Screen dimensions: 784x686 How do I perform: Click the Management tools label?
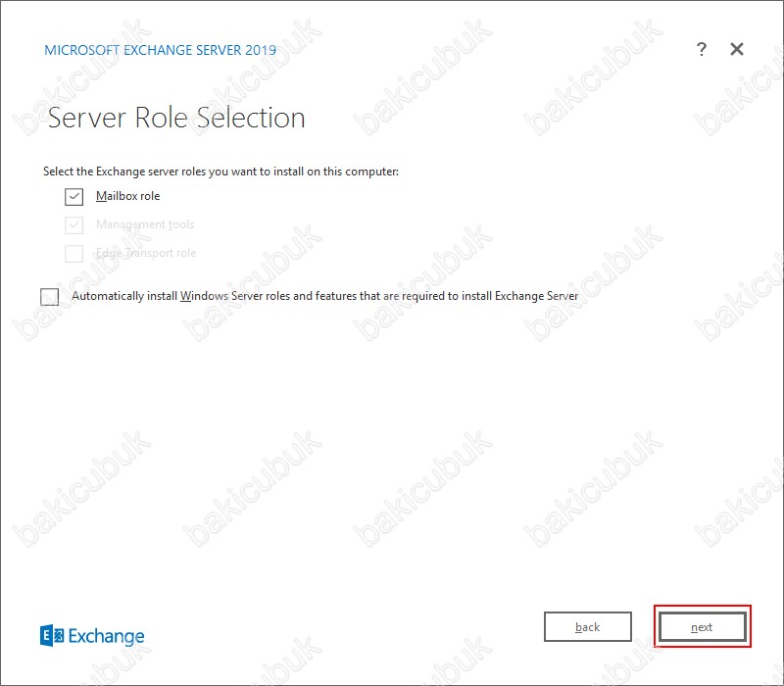[145, 224]
